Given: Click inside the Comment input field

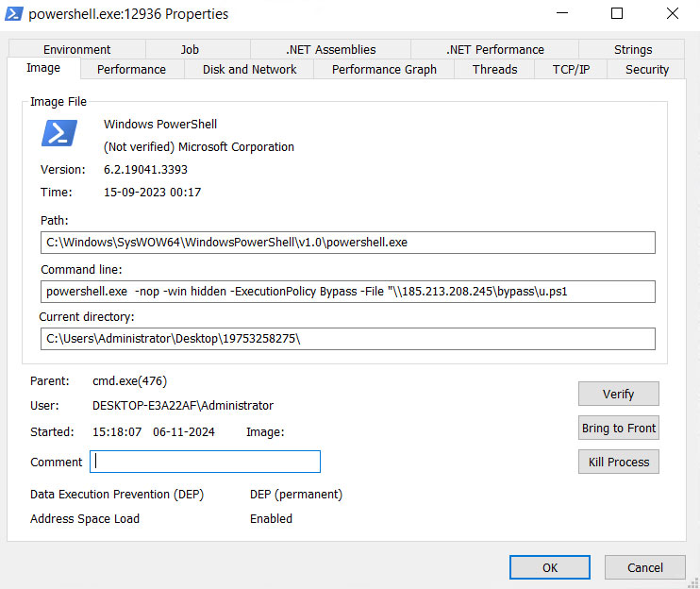Looking at the screenshot, I should click(x=205, y=462).
